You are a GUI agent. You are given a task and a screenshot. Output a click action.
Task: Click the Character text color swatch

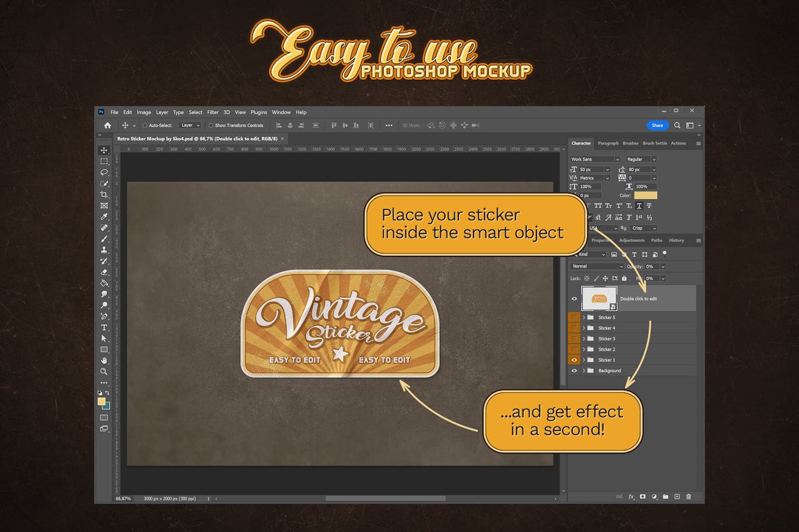(x=645, y=195)
